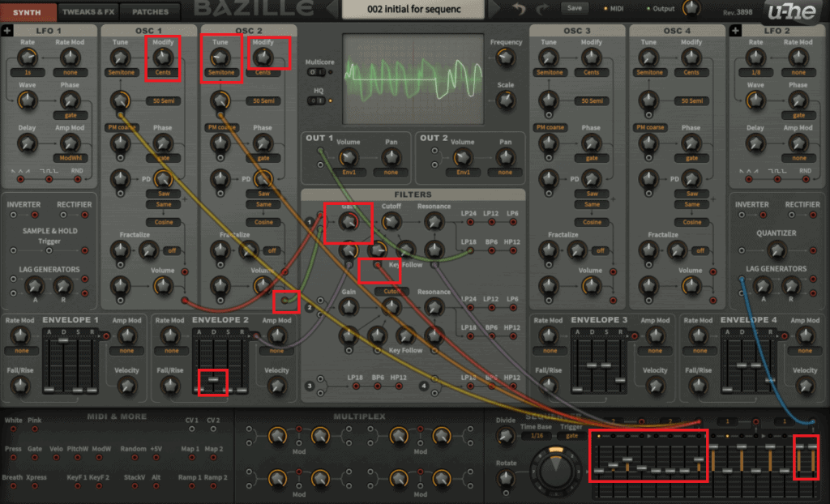Click the previous preset arrow beside patch name
The height and width of the screenshot is (504, 830).
332,9
